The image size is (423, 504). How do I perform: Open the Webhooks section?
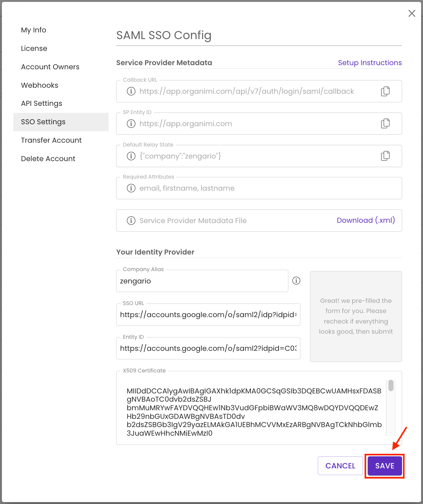pos(39,85)
